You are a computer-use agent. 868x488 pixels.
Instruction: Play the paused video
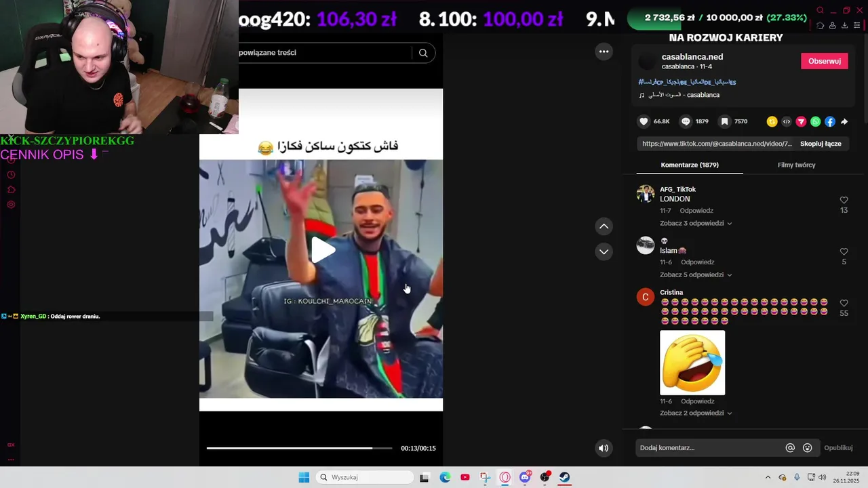322,250
